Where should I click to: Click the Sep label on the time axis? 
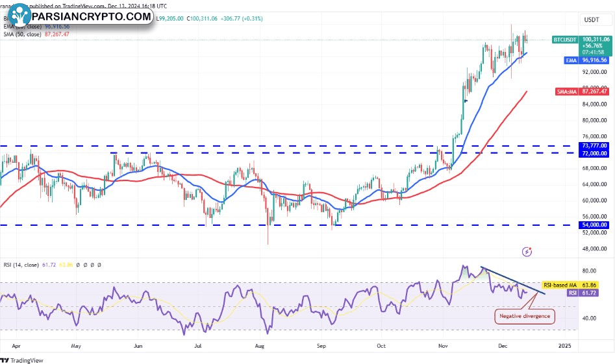coord(321,346)
